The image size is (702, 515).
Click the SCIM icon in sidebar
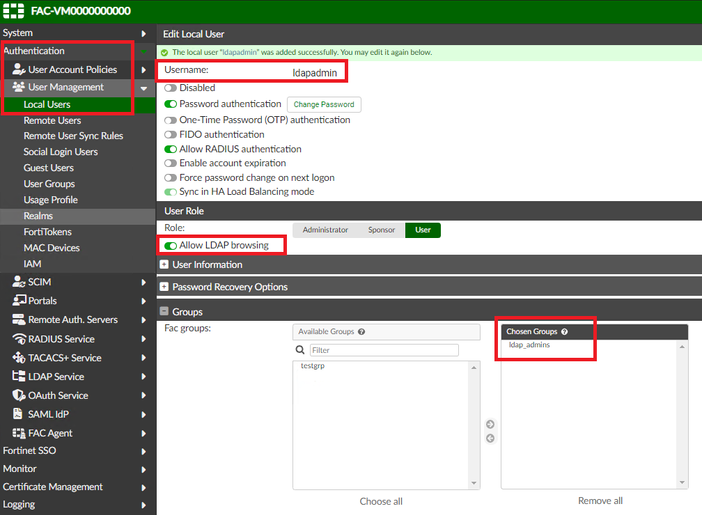point(19,282)
